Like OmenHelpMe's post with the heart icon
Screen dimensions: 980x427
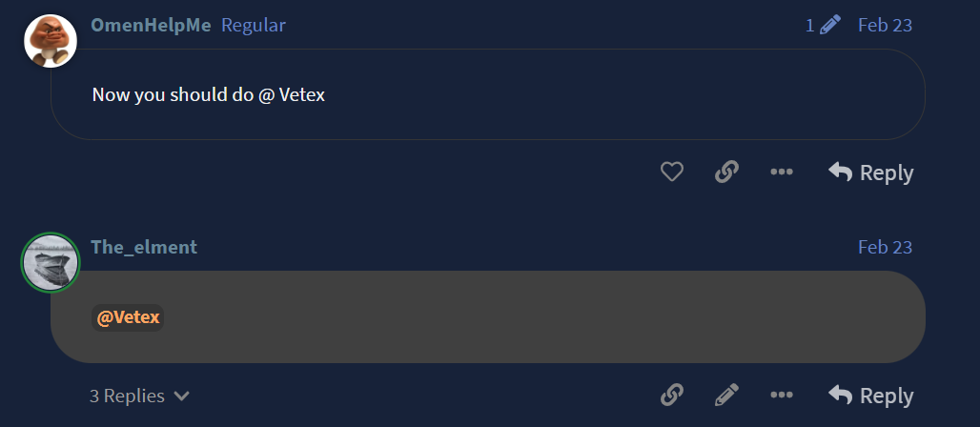672,173
